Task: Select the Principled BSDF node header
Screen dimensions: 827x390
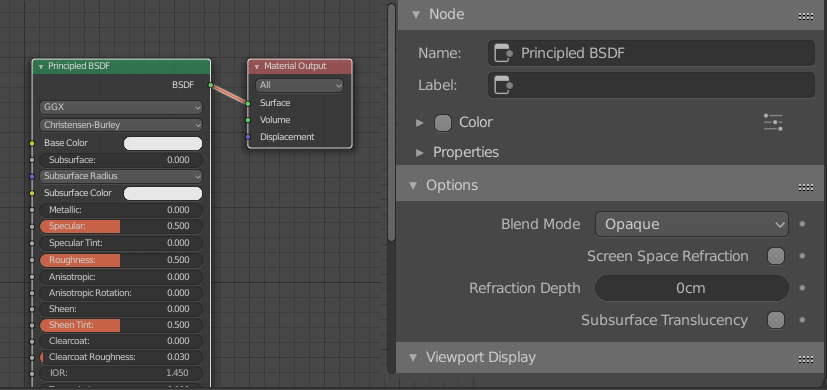Action: tap(121, 66)
